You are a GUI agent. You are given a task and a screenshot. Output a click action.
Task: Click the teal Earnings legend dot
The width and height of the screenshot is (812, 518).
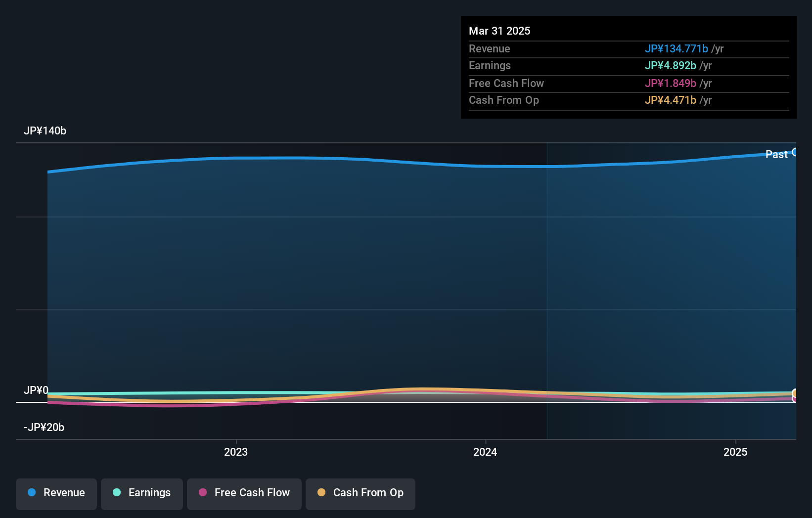pyautogui.click(x=117, y=492)
